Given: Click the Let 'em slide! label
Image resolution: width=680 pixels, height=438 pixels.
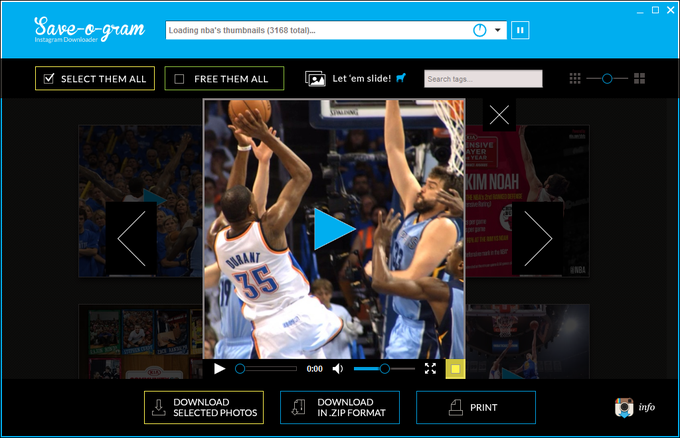Looking at the screenshot, I should (x=362, y=78).
